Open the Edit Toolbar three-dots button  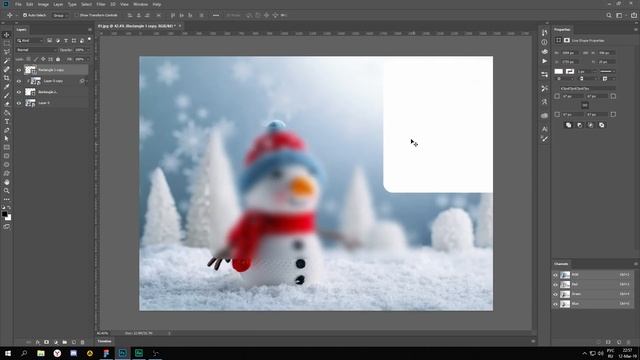click(x=7, y=199)
